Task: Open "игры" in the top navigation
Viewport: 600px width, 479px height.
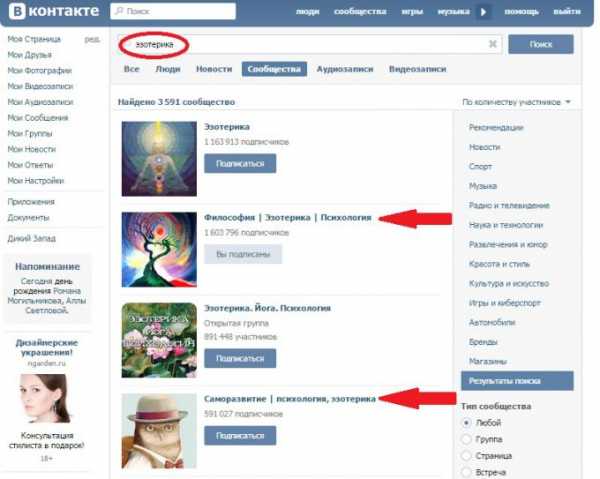Action: (412, 12)
